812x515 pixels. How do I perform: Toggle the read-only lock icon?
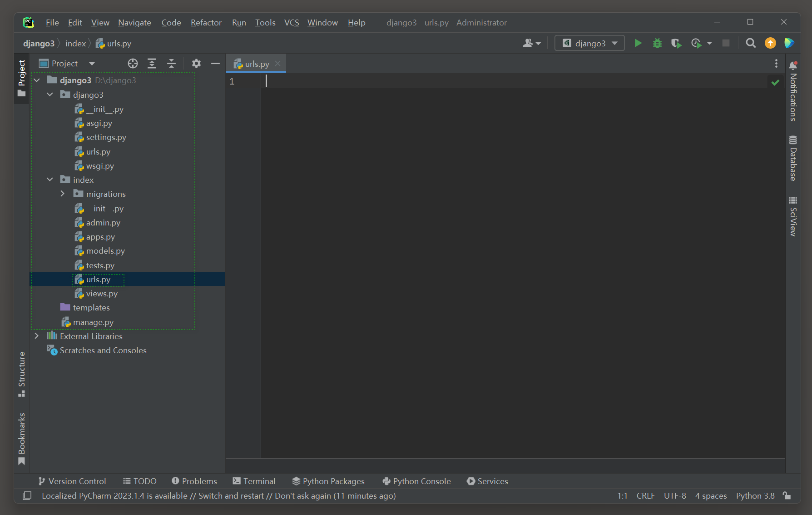787,495
